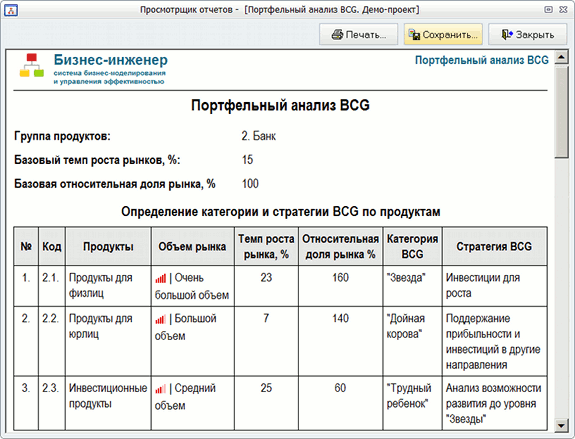Viewport: 575px width, 439px height.
Task: Click the Объем рынка column header
Action: coord(192,246)
